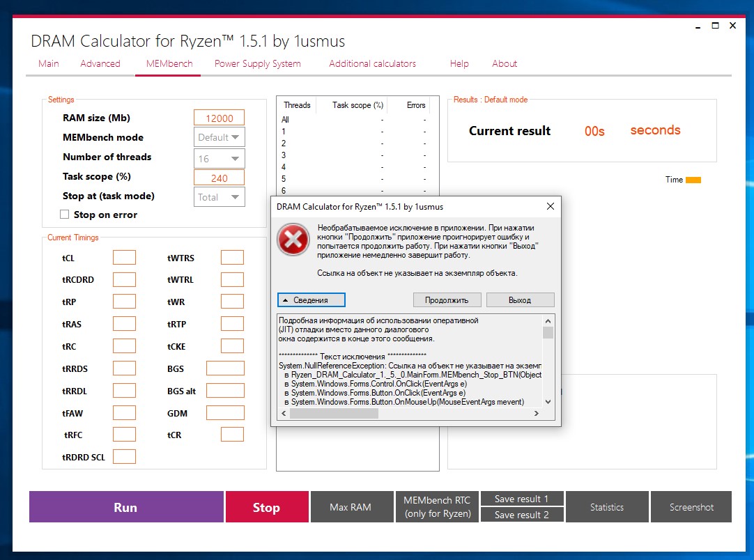Open the MEMbench mode dropdown
Image resolution: width=754 pixels, height=560 pixels.
click(220, 137)
